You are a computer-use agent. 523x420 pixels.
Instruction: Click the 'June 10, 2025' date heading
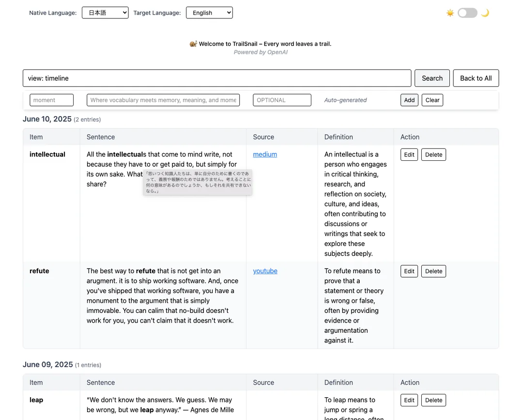47,119
